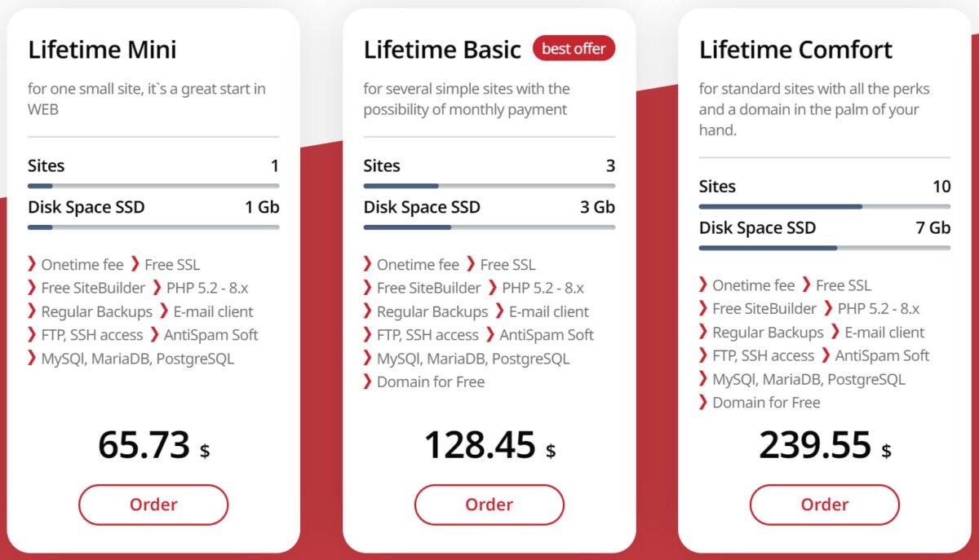Click the Lifetime Basic heading
The image size is (979, 560).
pyautogui.click(x=442, y=50)
